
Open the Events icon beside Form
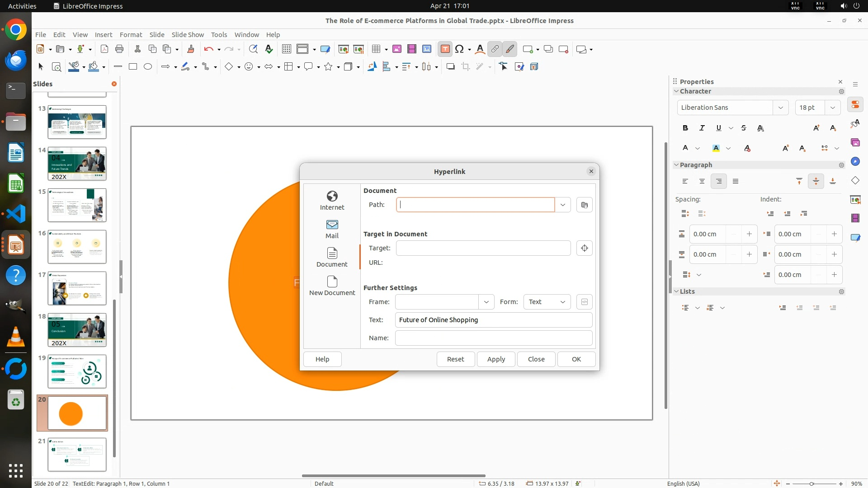click(x=584, y=302)
